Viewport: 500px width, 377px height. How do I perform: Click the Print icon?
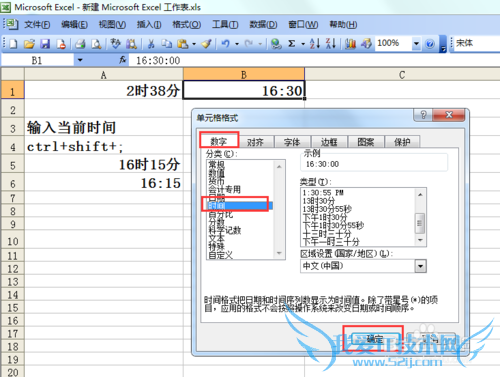click(x=80, y=44)
